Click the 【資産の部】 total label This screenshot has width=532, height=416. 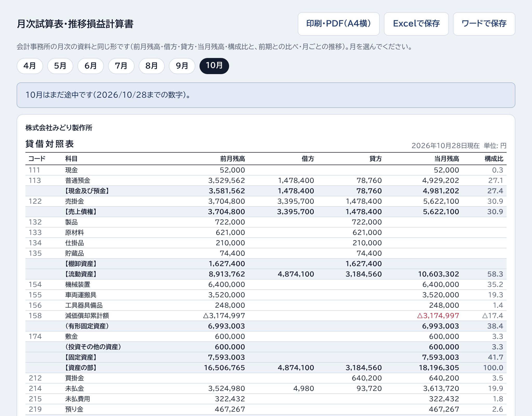coord(80,368)
